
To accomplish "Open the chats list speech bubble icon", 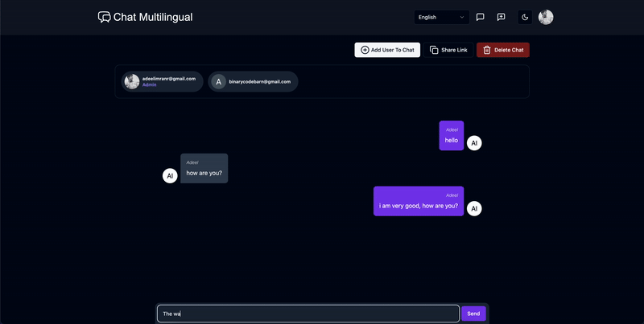I will pyautogui.click(x=480, y=17).
